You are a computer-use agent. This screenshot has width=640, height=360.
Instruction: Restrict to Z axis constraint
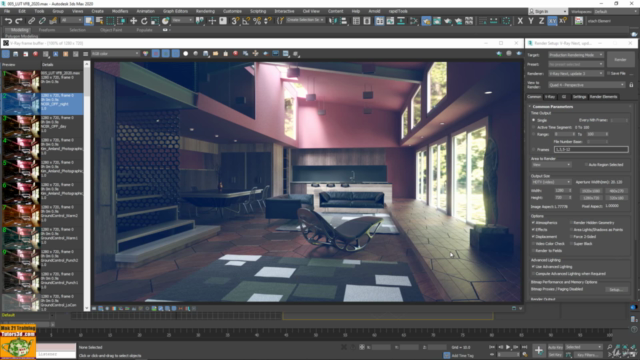tap(541, 21)
